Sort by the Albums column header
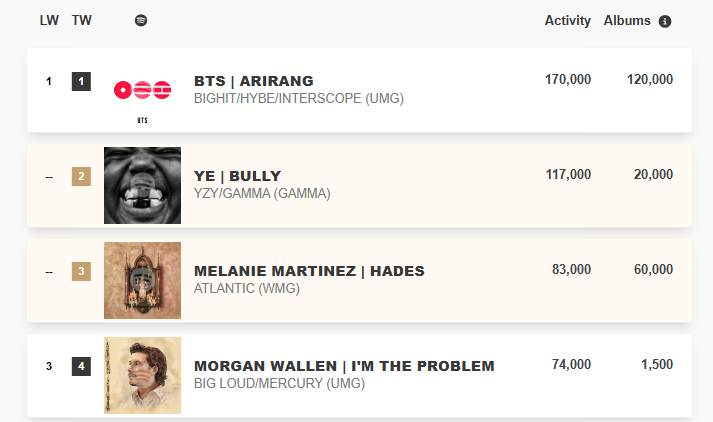Image resolution: width=713 pixels, height=422 pixels. pos(627,21)
